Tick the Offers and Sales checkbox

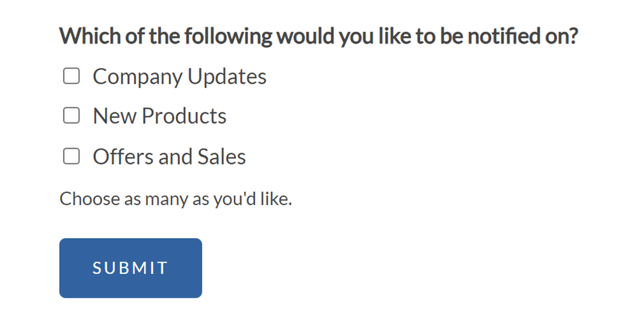point(71,157)
